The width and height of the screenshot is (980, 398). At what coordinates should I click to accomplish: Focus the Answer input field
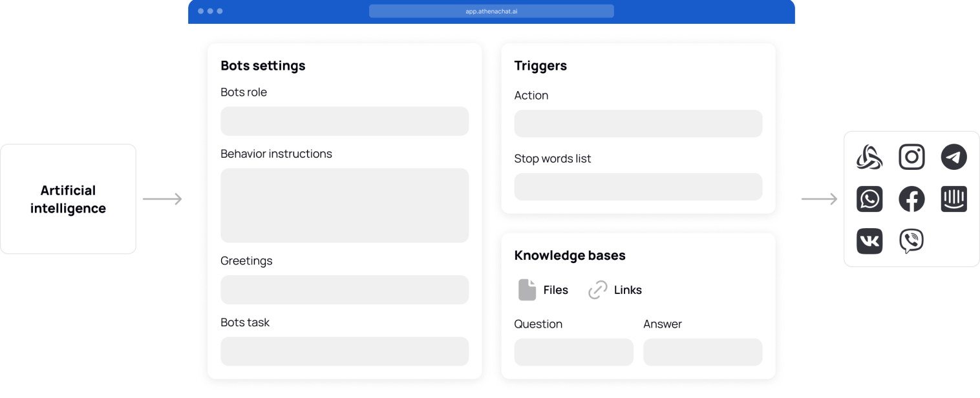[x=702, y=352]
